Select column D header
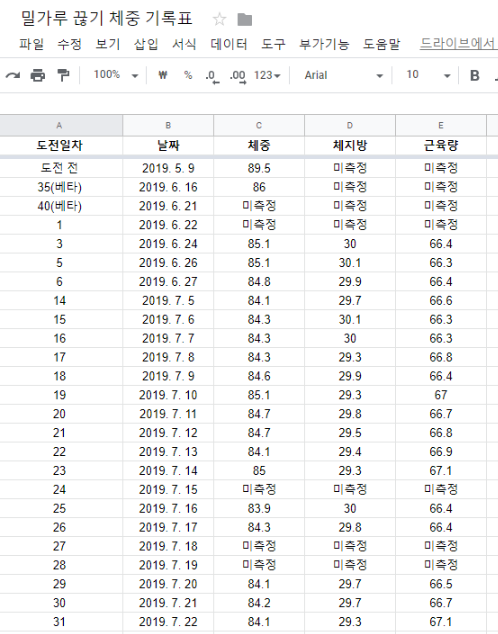498x634 pixels. pyautogui.click(x=350, y=126)
